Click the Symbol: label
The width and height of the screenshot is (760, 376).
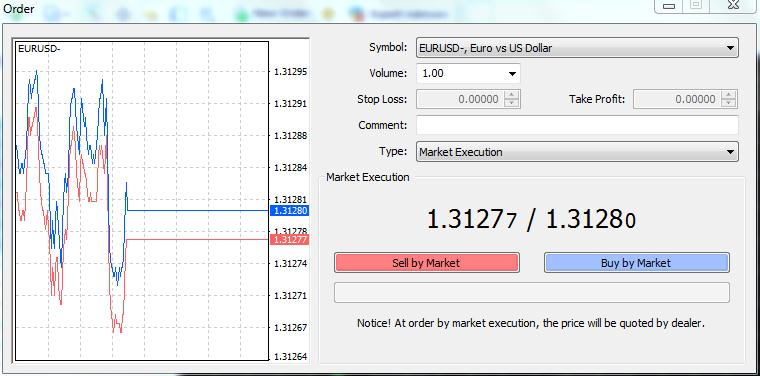(388, 47)
